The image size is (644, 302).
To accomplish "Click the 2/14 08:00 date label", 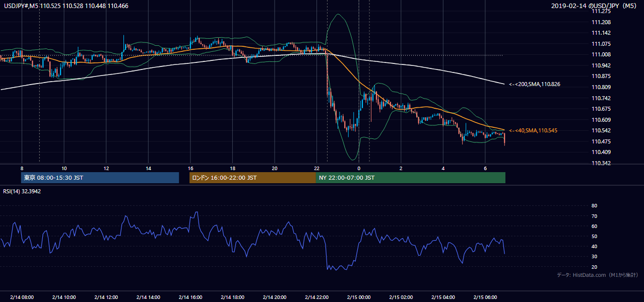I will 22,297.
